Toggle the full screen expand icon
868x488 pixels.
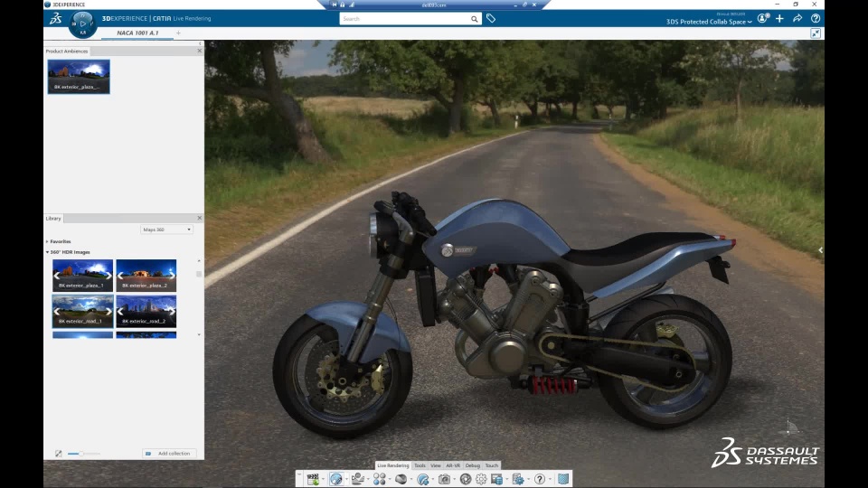[x=816, y=33]
